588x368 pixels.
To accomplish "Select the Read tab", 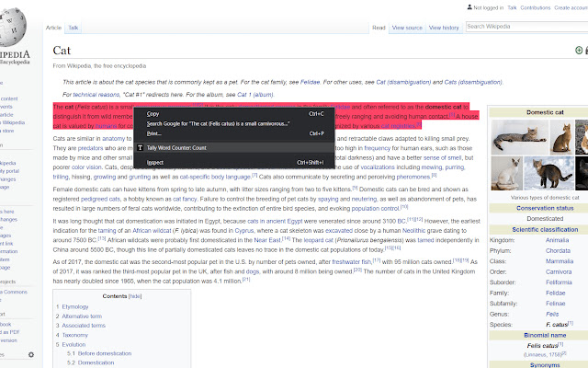I will (379, 28).
